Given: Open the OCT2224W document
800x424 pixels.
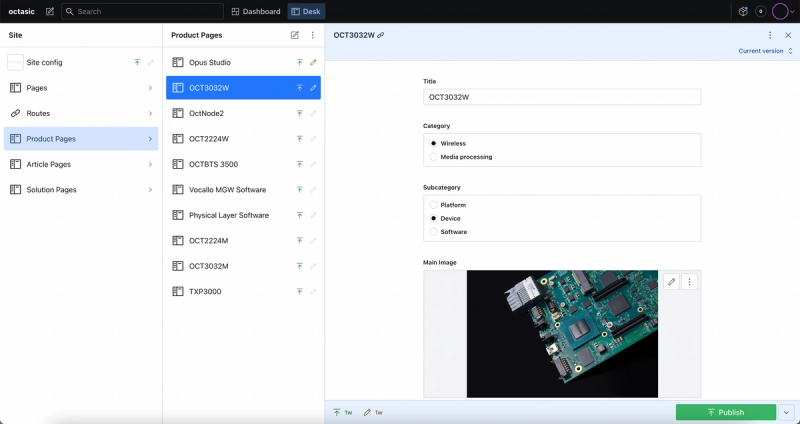Looking at the screenshot, I should pyautogui.click(x=243, y=139).
